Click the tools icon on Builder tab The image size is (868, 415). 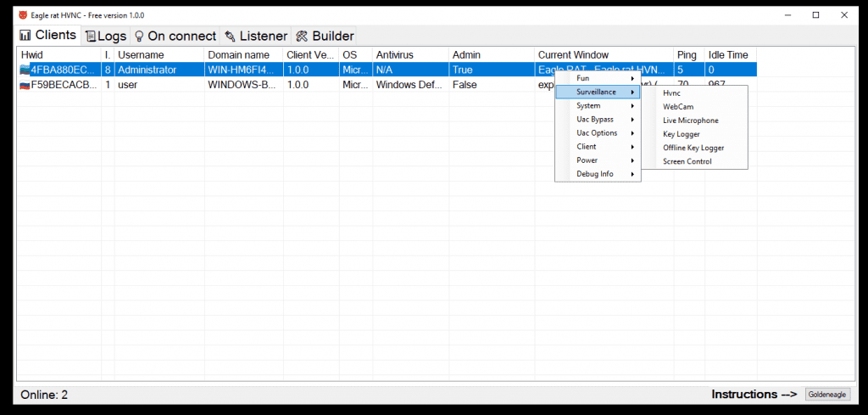click(x=302, y=36)
